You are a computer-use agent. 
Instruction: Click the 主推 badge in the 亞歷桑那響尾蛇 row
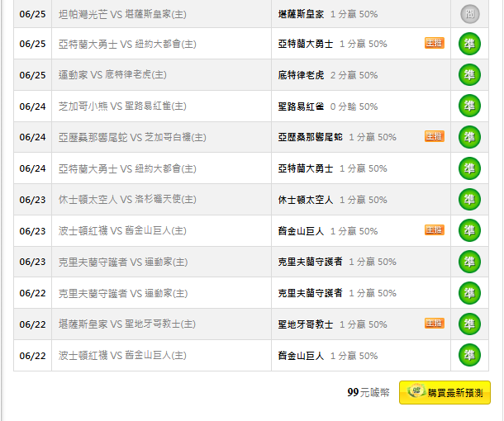tap(435, 136)
